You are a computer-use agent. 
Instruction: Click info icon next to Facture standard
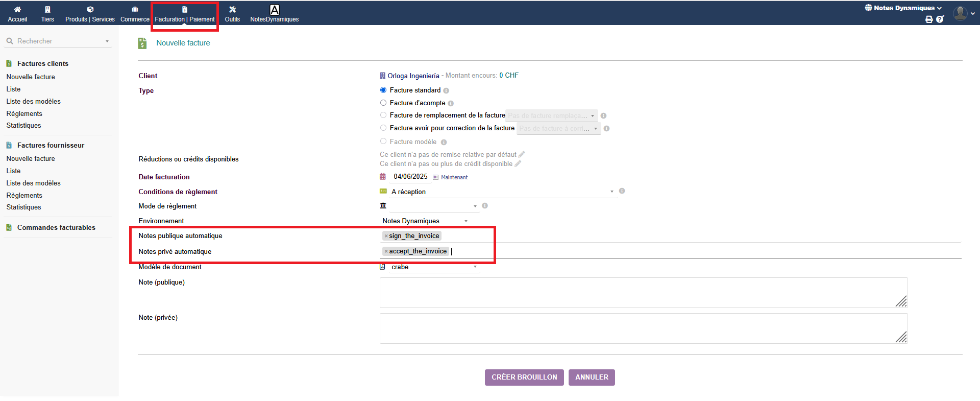tap(446, 90)
